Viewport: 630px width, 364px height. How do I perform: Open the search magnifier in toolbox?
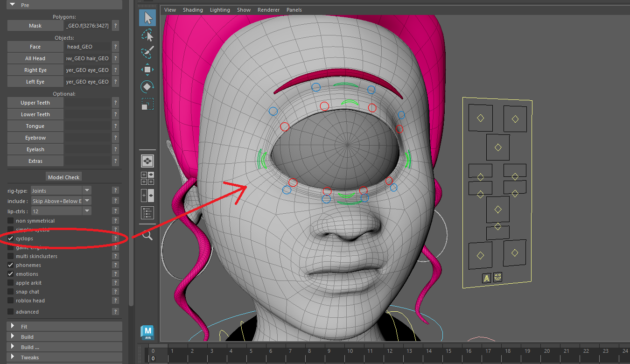[147, 235]
